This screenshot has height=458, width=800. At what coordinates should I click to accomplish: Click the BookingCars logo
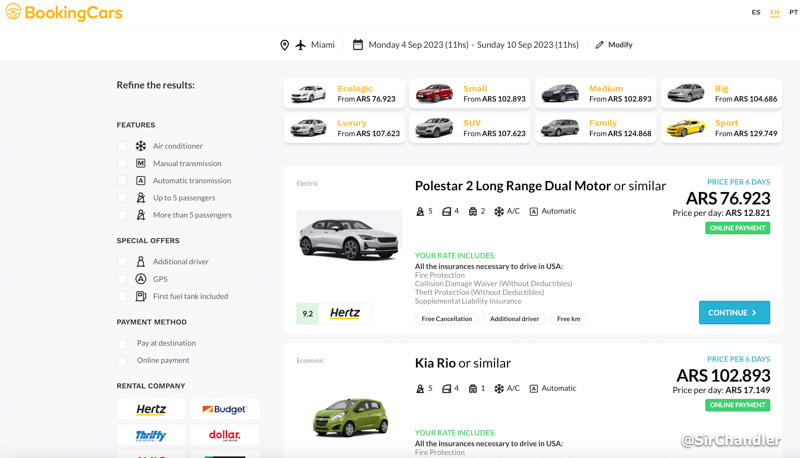[x=64, y=13]
